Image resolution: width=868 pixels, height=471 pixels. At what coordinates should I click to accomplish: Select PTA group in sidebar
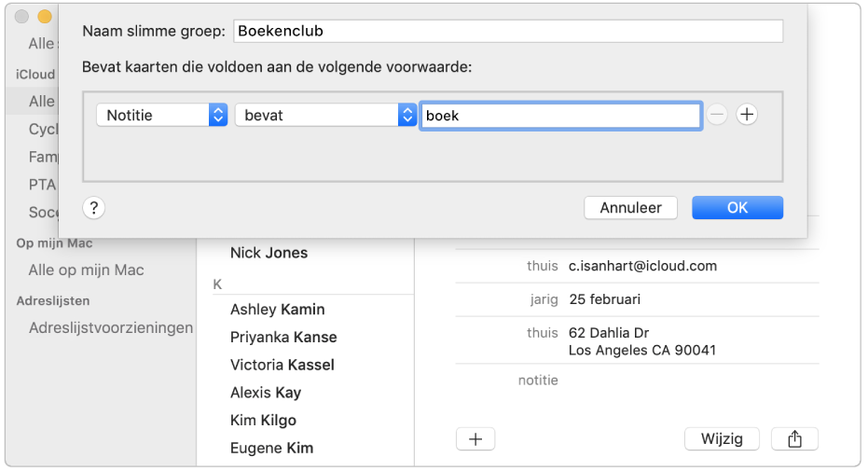[43, 185]
